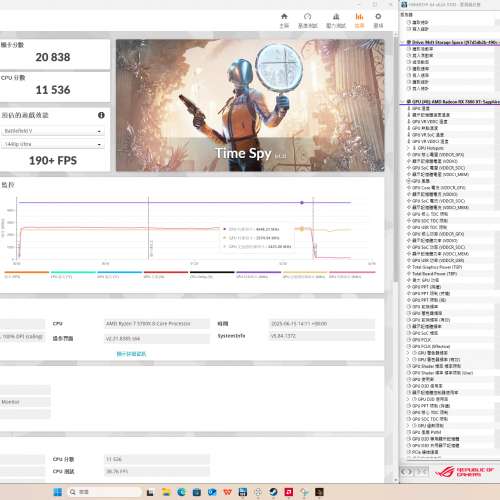Click the Windows taskbar search box
Viewport: 500px width, 500px height.
click(105, 492)
